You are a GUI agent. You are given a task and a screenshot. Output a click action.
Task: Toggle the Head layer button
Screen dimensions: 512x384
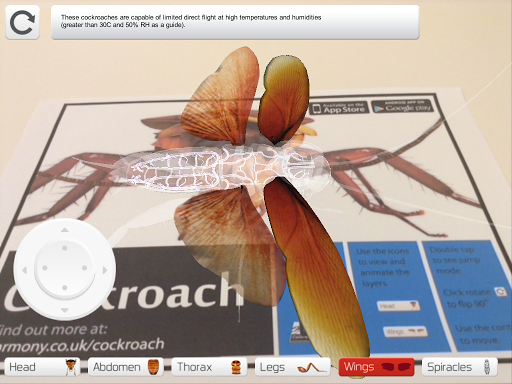pos(42,367)
